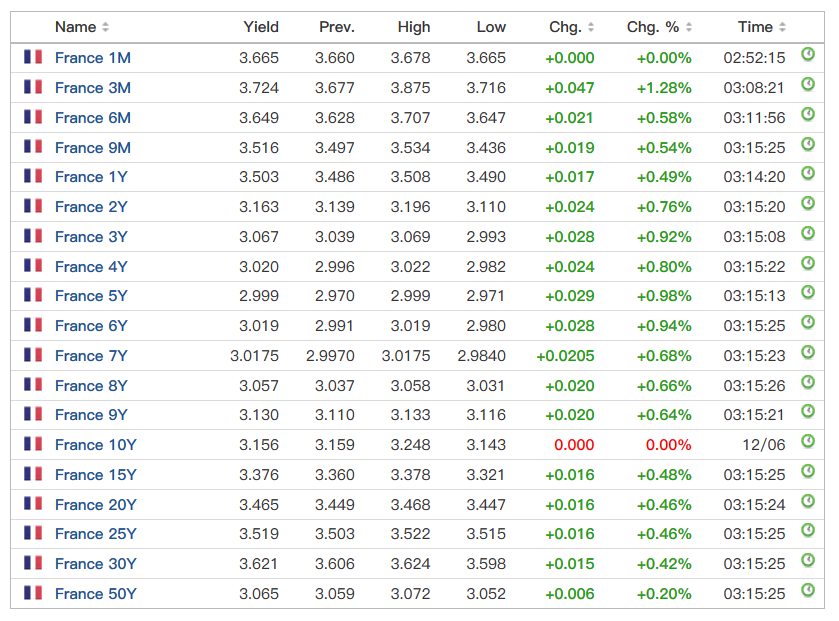Click the clock icon in France 6Y row
839x621 pixels.
coord(808,323)
